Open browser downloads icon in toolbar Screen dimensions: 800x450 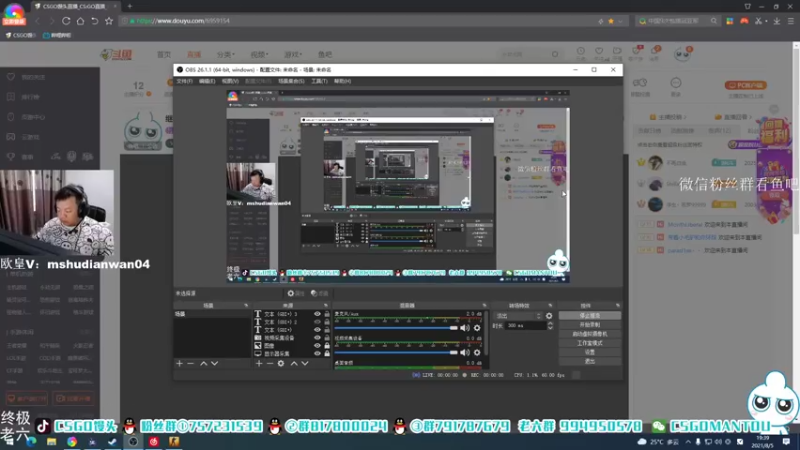(777, 21)
